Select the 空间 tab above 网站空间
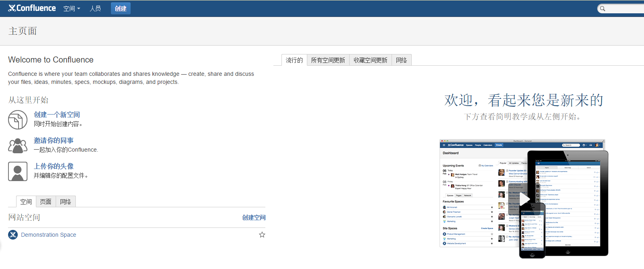The height and width of the screenshot is (269, 644). point(26,202)
